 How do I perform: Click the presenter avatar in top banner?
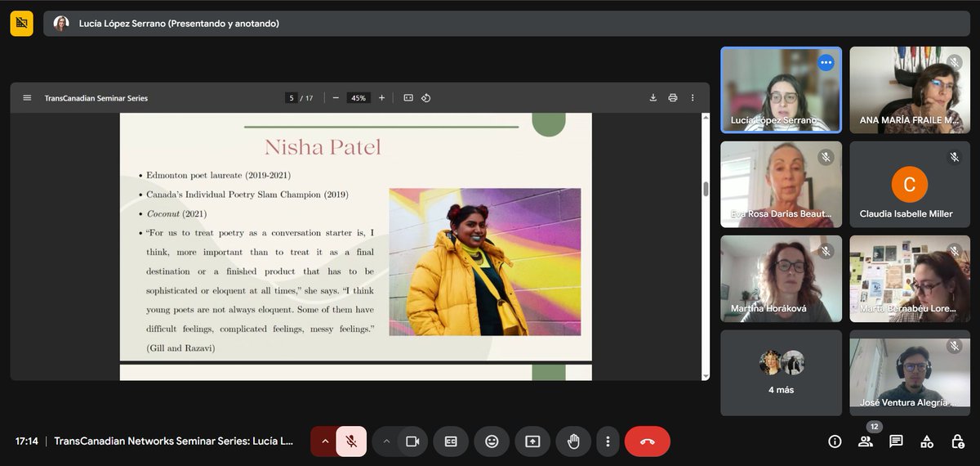(x=61, y=24)
